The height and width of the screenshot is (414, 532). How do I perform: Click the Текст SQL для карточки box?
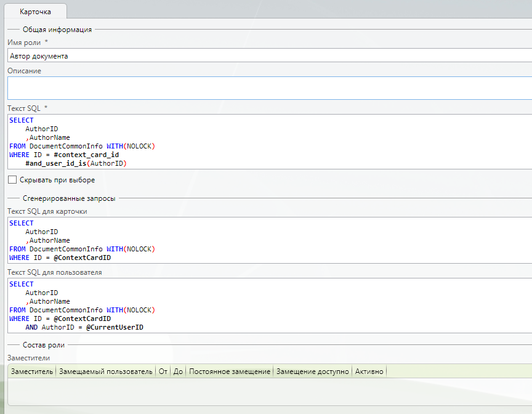pos(268,240)
